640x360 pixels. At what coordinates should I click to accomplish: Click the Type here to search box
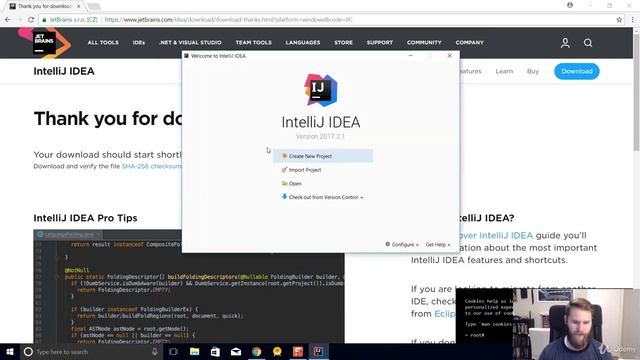[x=91, y=351]
